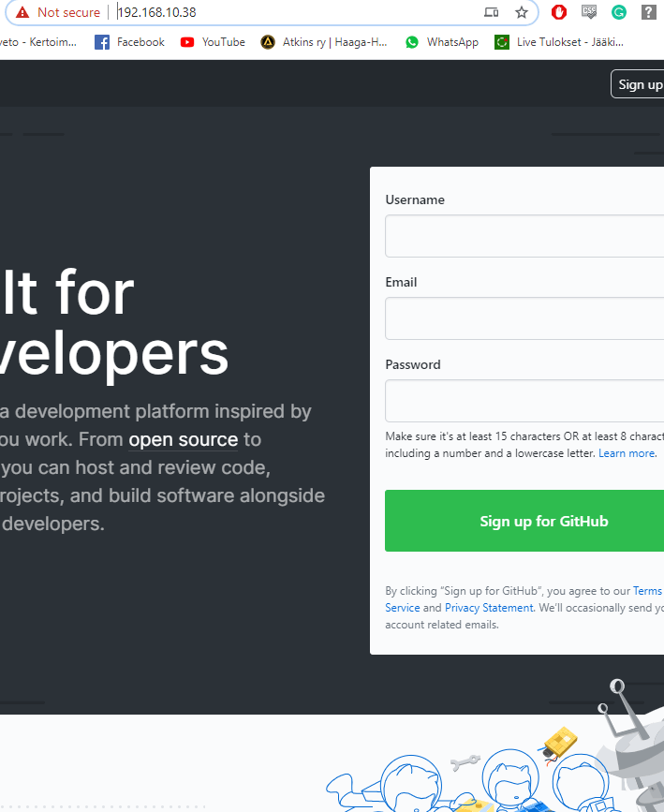Open the grey extension with the red badge
Screen dimensions: 664x812
(589, 12)
